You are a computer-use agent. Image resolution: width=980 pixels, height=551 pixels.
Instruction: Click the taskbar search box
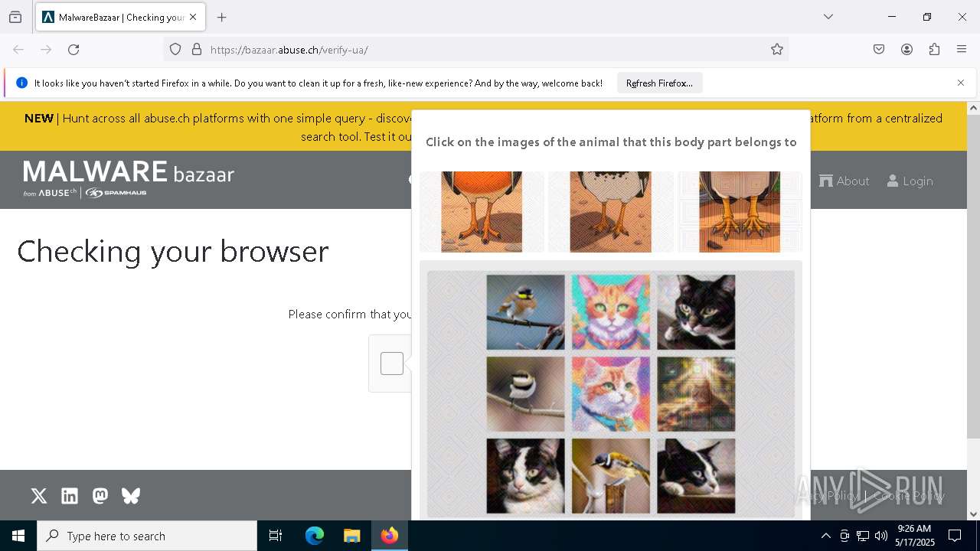(x=147, y=536)
